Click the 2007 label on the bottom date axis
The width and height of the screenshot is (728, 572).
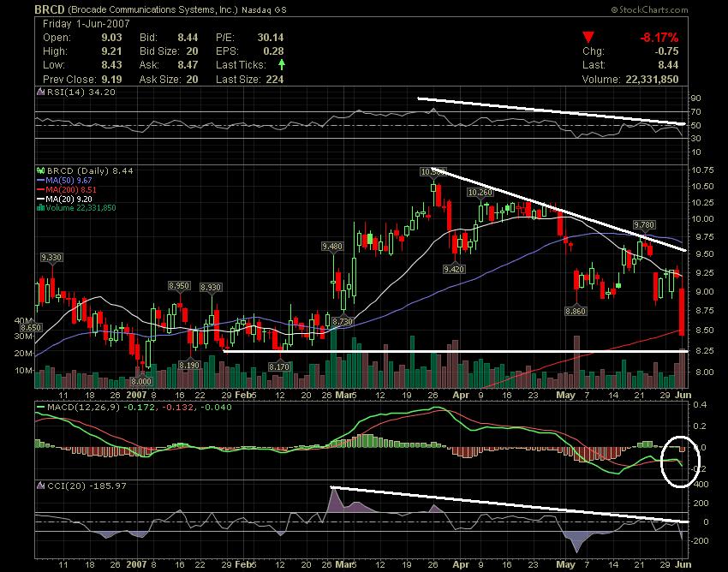(x=137, y=564)
